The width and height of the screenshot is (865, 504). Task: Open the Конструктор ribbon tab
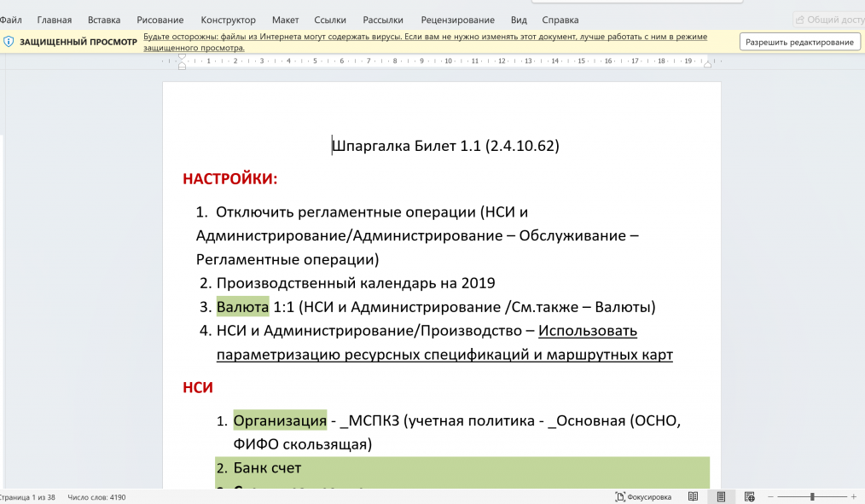coord(228,20)
